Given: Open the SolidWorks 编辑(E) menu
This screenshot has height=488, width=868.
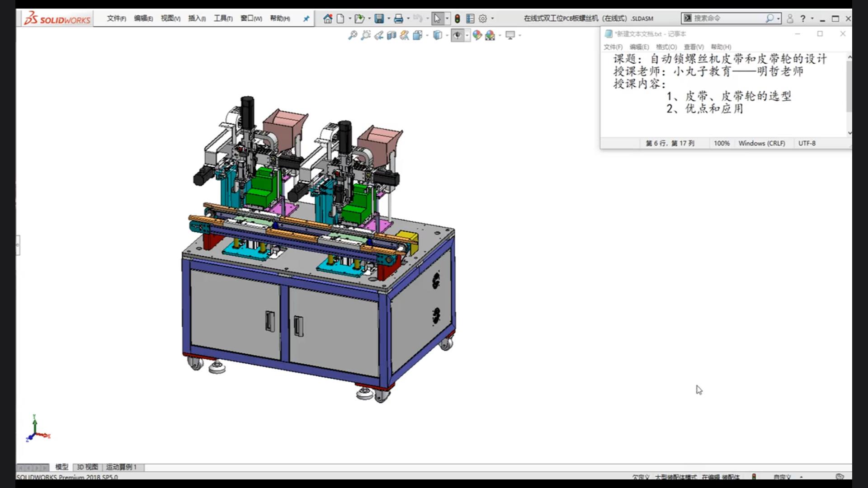Looking at the screenshot, I should 143,19.
